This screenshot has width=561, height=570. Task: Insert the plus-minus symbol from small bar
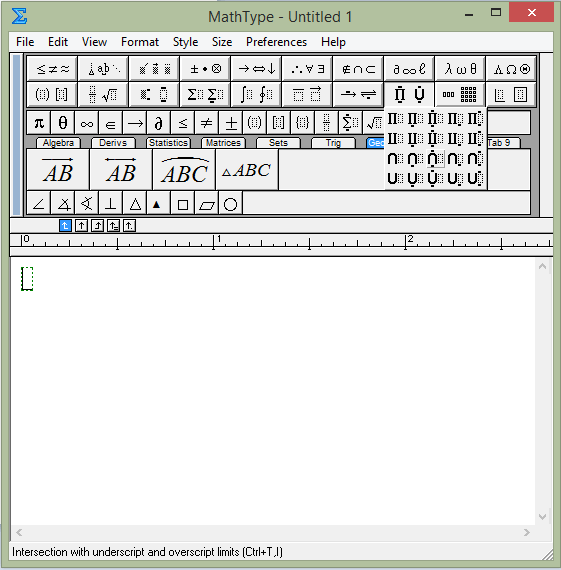(230, 123)
